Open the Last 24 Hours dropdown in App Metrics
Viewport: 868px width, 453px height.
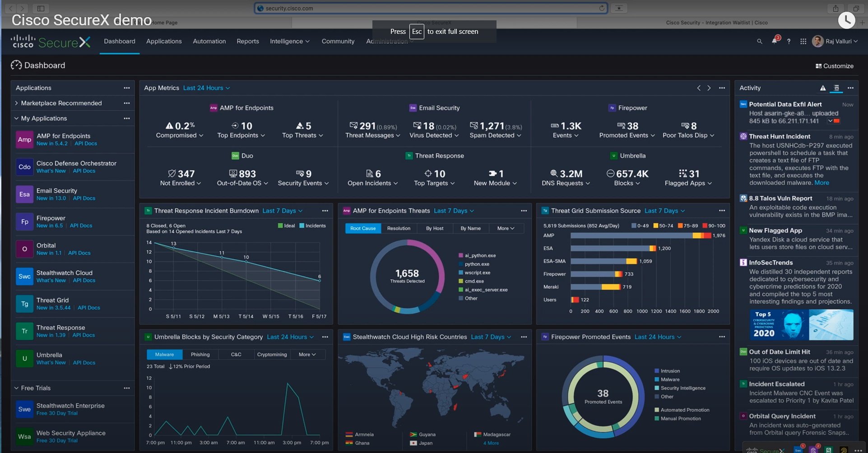pyautogui.click(x=206, y=88)
